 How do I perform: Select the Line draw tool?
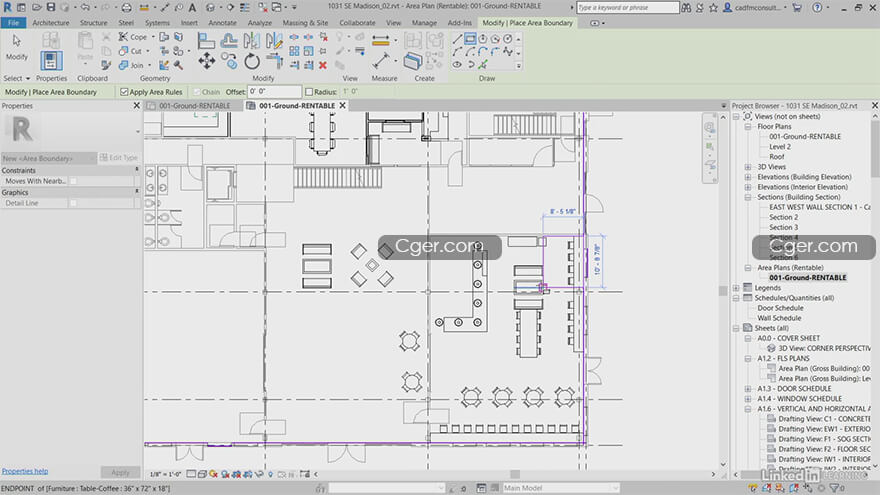pos(457,39)
